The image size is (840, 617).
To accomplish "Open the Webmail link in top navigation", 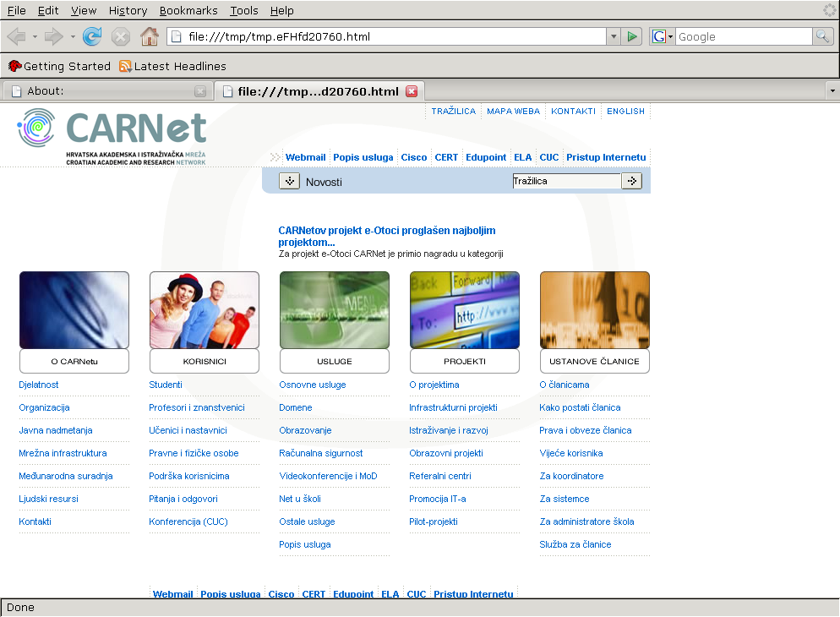I will point(305,157).
